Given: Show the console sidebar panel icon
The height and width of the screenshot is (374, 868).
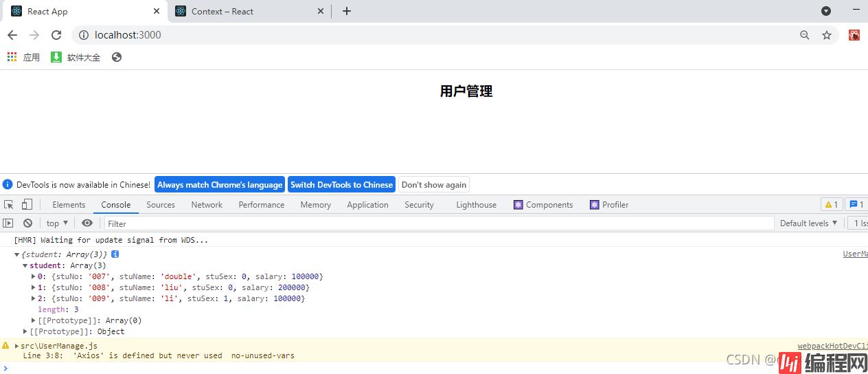Looking at the screenshot, I should (8, 223).
